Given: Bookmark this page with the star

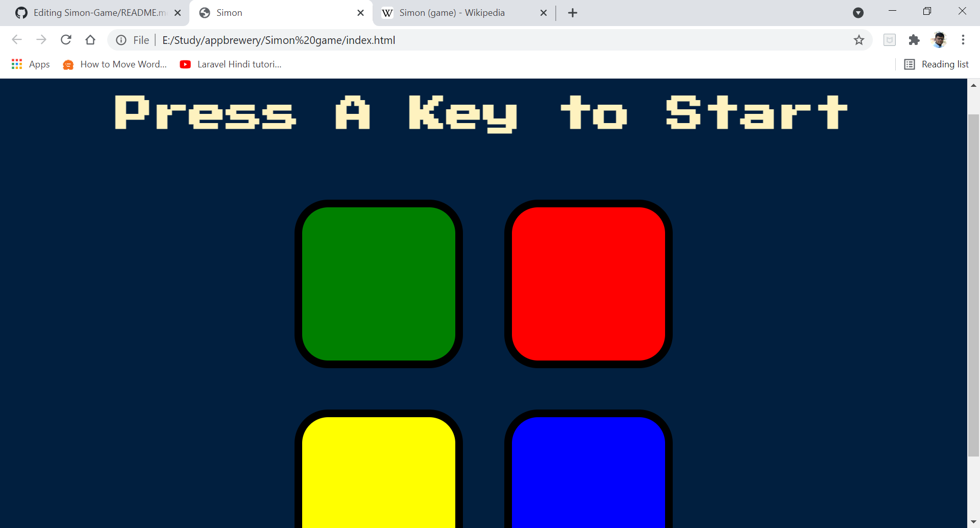Looking at the screenshot, I should point(859,40).
